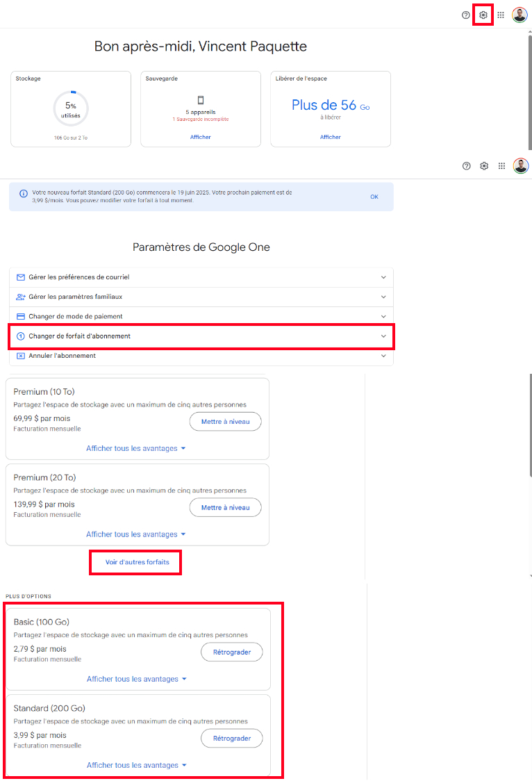Click the 139,99 $ par mois price
This screenshot has width=532, height=781.
coord(44,504)
